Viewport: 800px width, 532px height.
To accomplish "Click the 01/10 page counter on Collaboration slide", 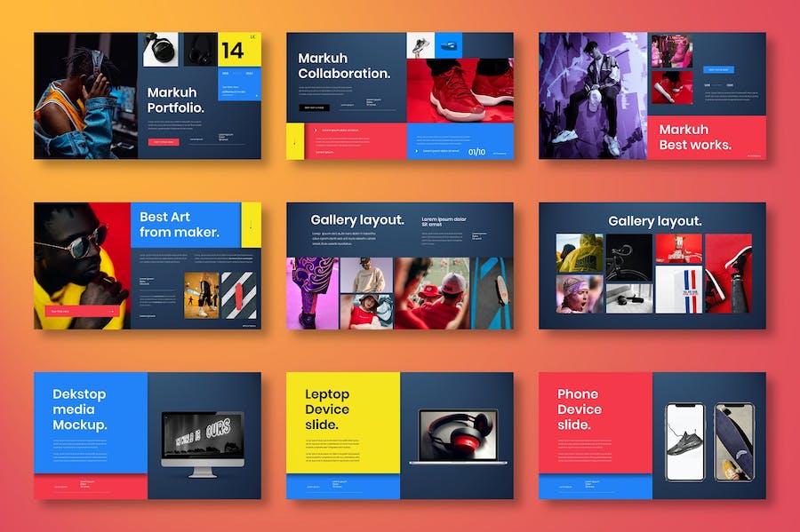I will [x=476, y=152].
